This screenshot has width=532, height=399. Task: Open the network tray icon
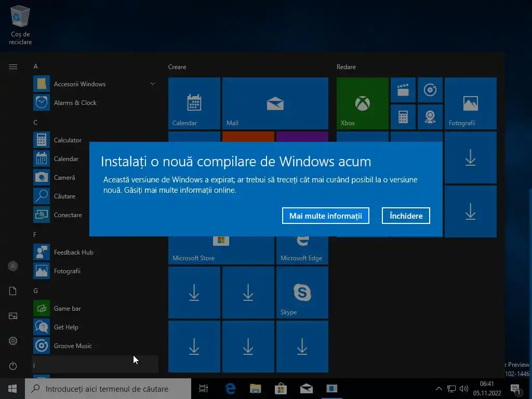click(x=451, y=389)
